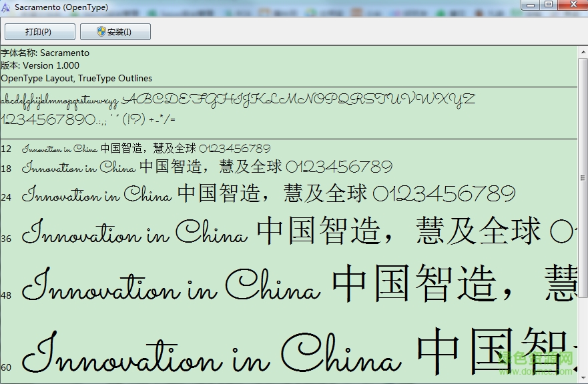Click the text '版本: Version 1.000'

(x=40, y=65)
